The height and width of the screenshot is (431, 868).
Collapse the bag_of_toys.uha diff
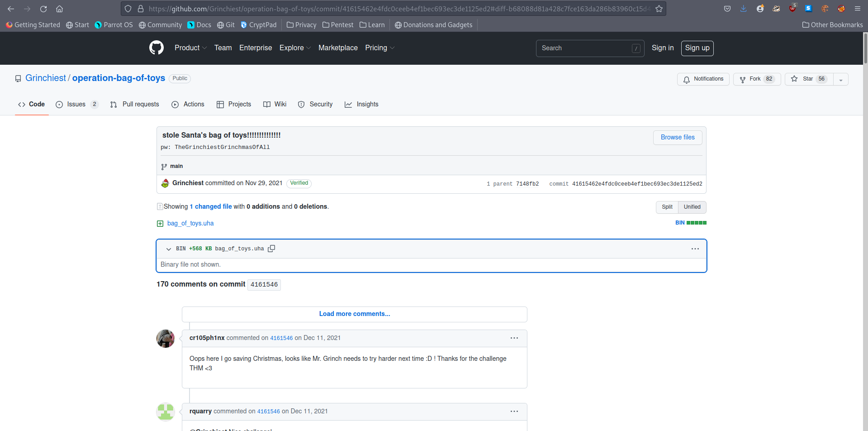[169, 249]
